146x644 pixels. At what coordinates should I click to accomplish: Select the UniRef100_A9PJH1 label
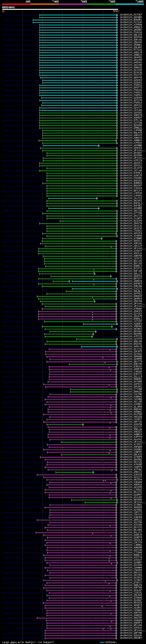tap(131, 40)
